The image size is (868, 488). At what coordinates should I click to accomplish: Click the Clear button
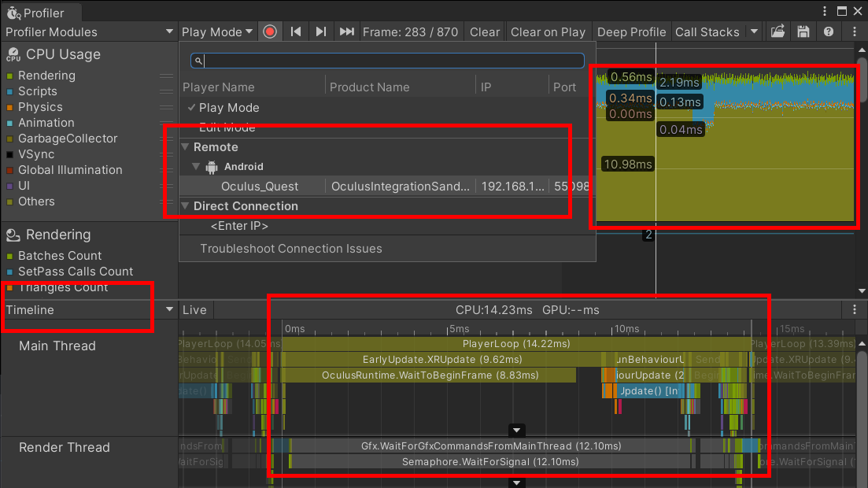tap(484, 32)
